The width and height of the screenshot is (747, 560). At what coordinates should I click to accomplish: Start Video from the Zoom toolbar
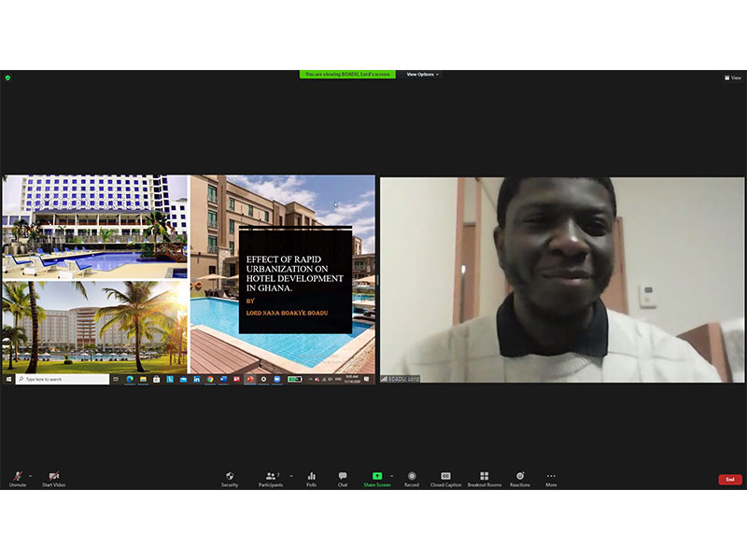pyautogui.click(x=53, y=478)
